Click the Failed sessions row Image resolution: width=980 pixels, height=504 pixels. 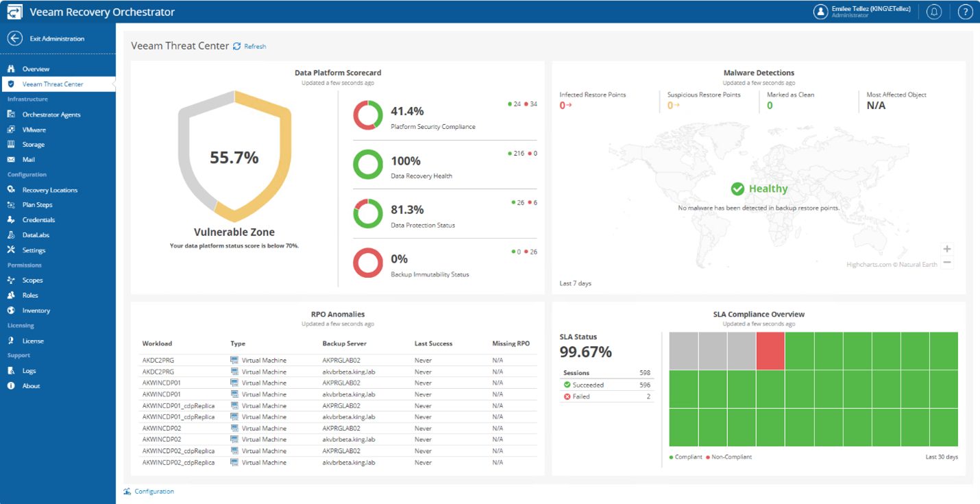coord(607,396)
